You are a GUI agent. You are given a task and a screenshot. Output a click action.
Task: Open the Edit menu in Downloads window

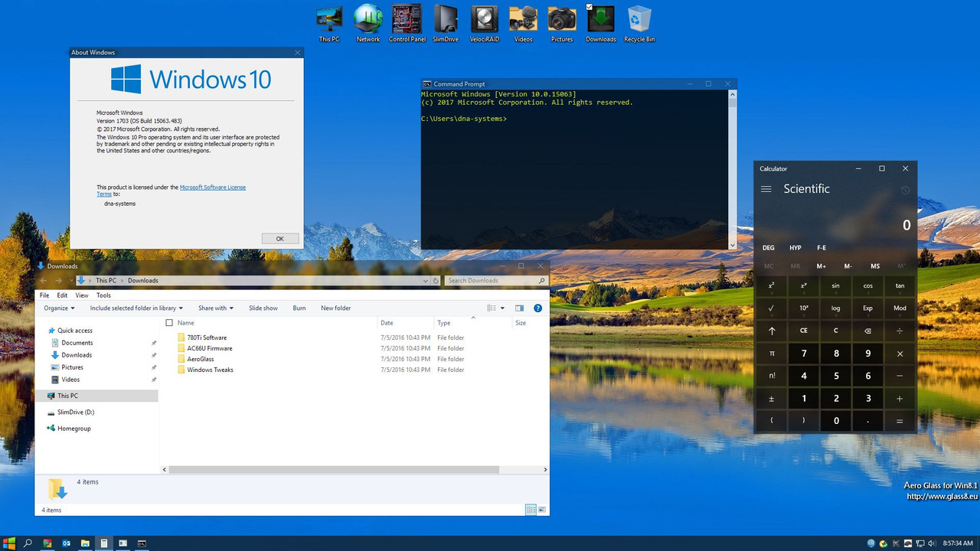point(62,295)
